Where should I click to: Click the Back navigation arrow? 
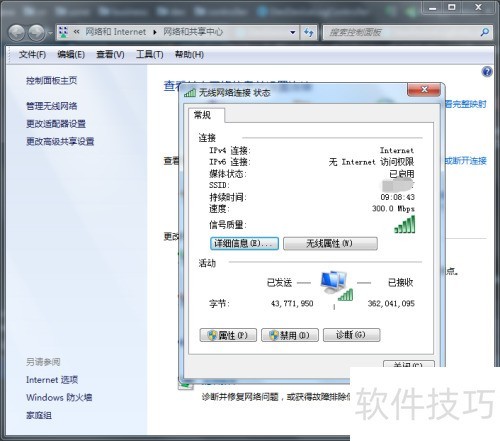17,33
